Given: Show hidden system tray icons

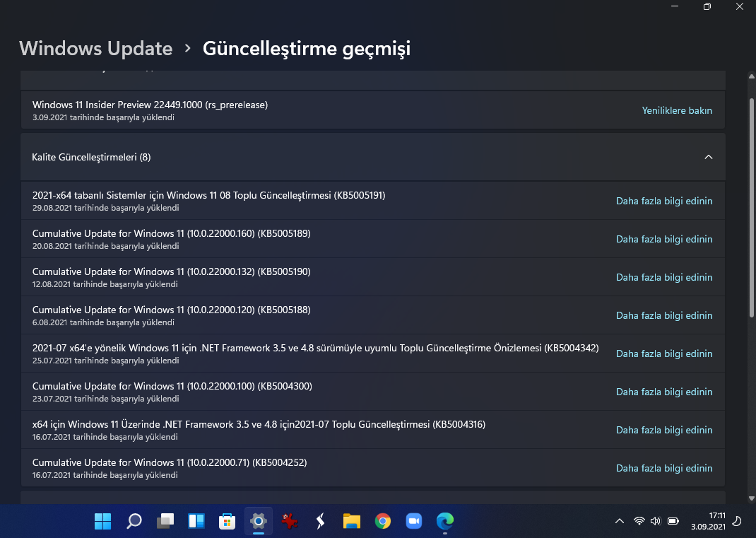Looking at the screenshot, I should (620, 521).
